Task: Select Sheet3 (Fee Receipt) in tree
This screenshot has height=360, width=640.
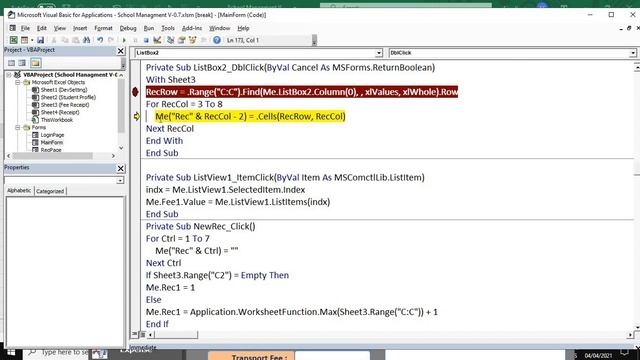Action: [64, 105]
